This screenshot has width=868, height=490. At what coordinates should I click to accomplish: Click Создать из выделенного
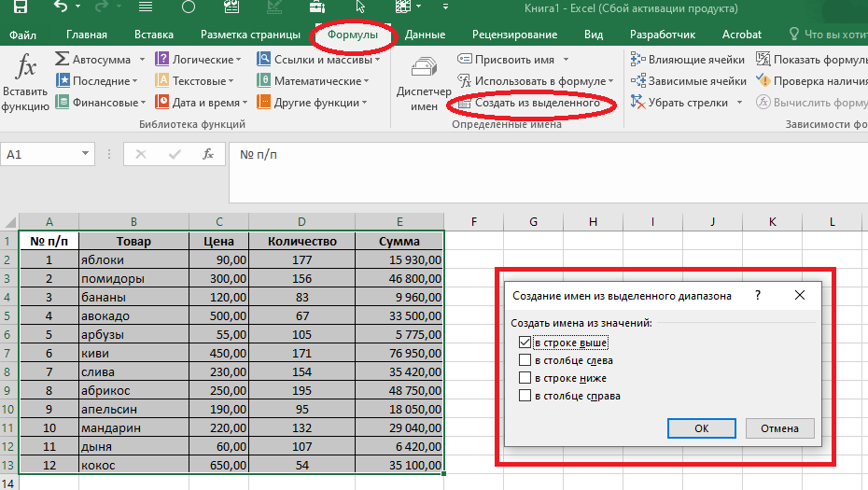[x=529, y=103]
